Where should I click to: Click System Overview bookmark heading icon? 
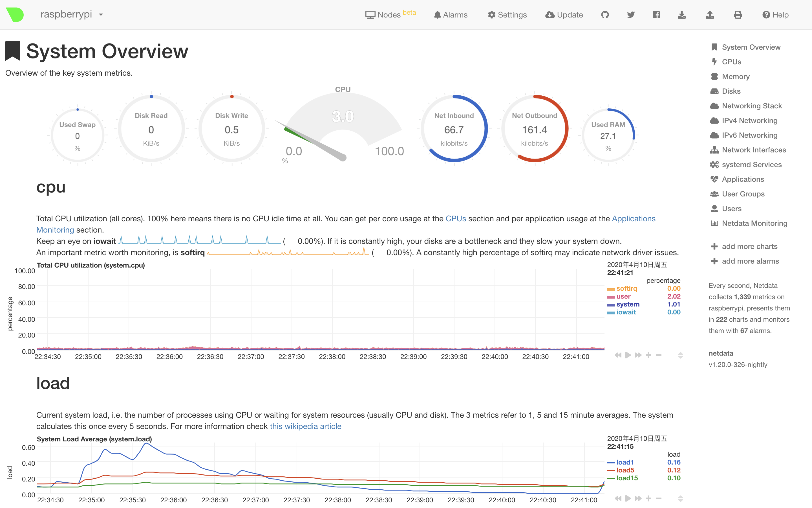[13, 51]
